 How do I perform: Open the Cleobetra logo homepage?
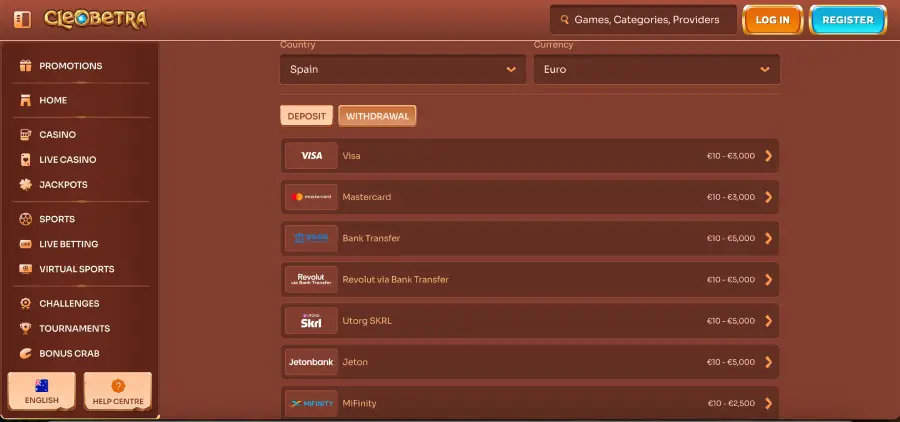tap(95, 20)
